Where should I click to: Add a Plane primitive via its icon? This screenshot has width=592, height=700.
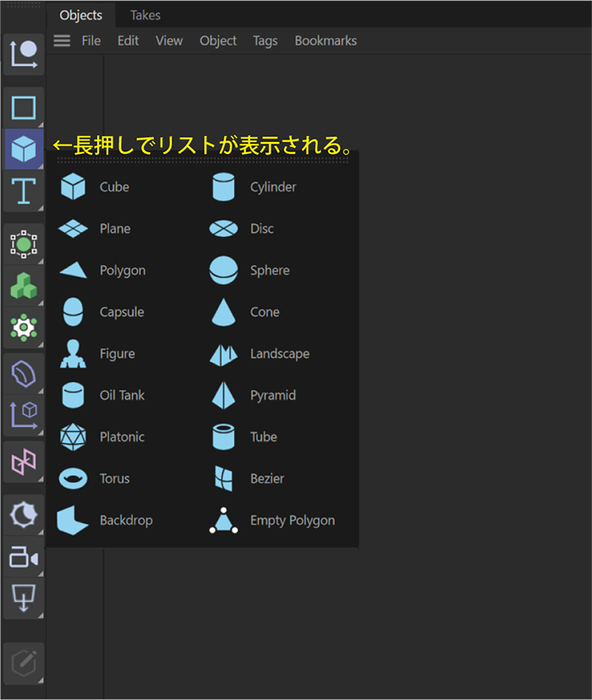click(73, 228)
